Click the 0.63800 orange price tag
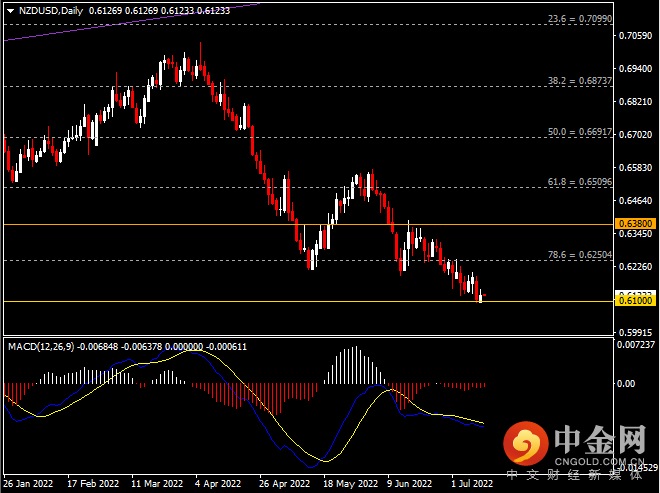The height and width of the screenshot is (493, 660). [636, 224]
